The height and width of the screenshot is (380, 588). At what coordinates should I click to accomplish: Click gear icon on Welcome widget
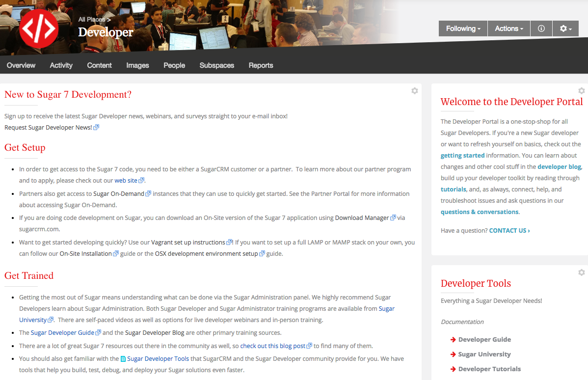coord(581,91)
